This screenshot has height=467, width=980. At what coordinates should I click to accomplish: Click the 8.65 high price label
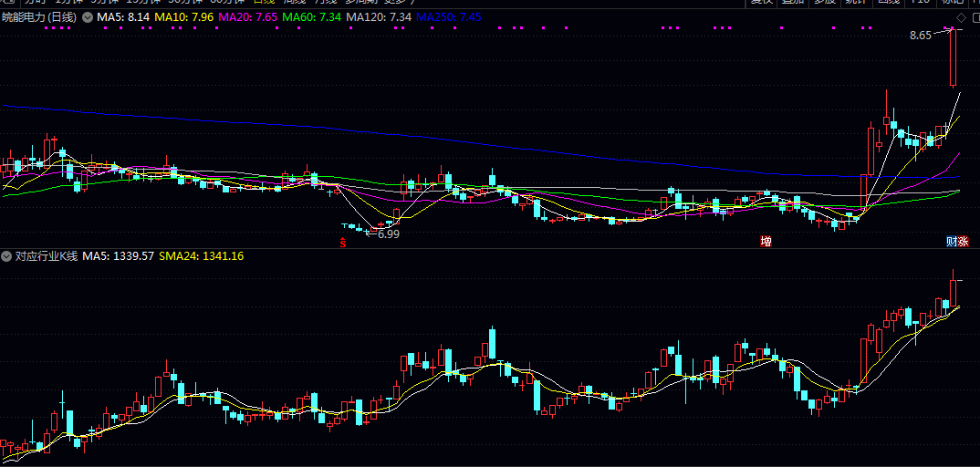click(921, 36)
